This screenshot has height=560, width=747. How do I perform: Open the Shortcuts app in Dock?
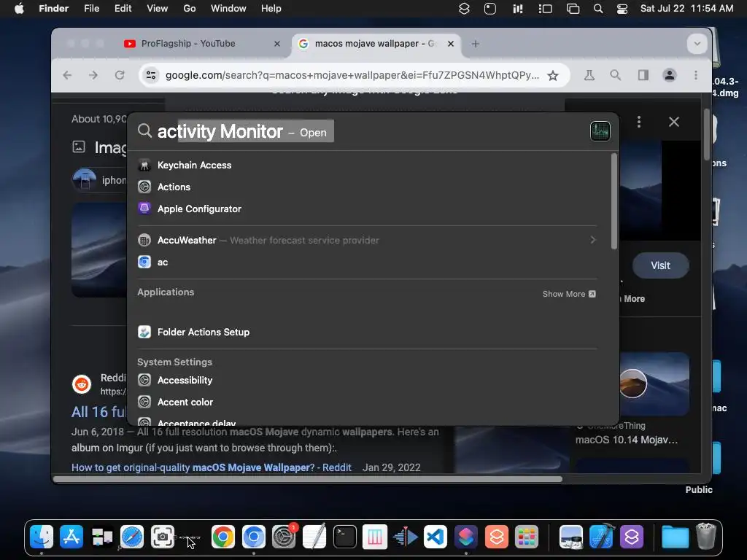click(466, 537)
